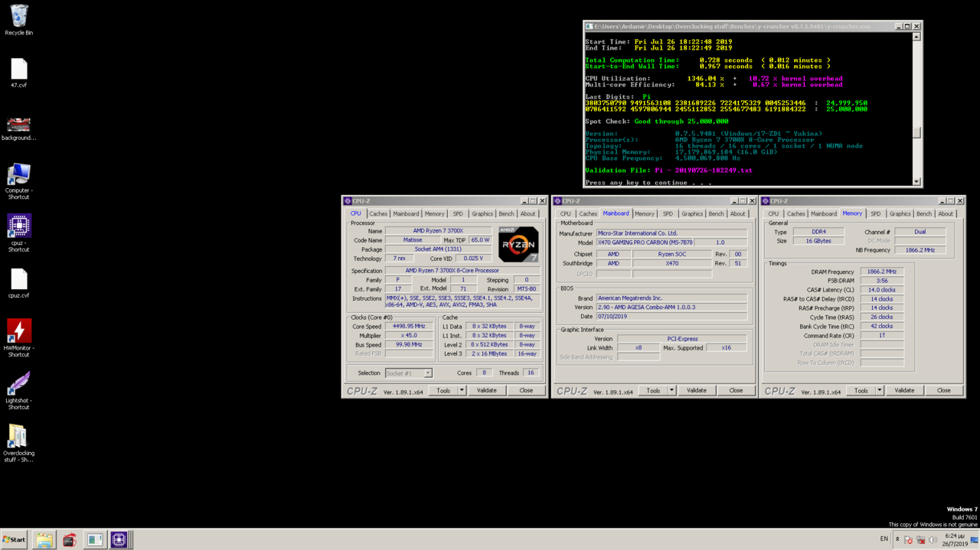Viewport: 980px width, 550px height.
Task: Open the Computer shortcut icon
Action: (18, 181)
